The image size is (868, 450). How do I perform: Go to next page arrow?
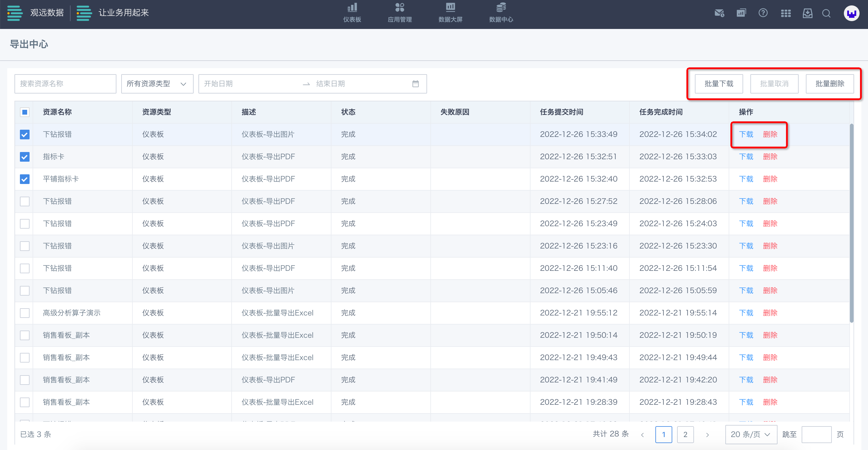point(707,435)
